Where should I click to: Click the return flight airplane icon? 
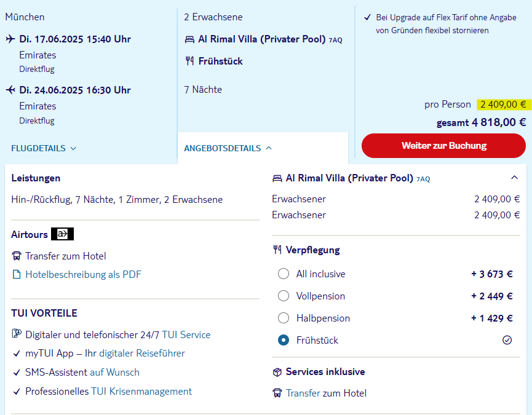tap(10, 90)
